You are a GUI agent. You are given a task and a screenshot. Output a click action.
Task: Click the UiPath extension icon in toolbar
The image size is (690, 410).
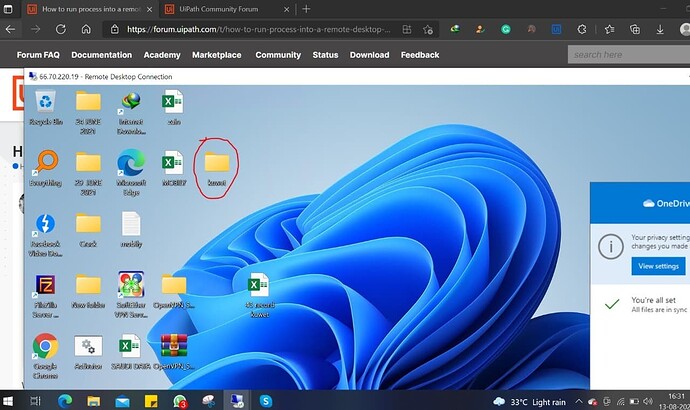557,29
